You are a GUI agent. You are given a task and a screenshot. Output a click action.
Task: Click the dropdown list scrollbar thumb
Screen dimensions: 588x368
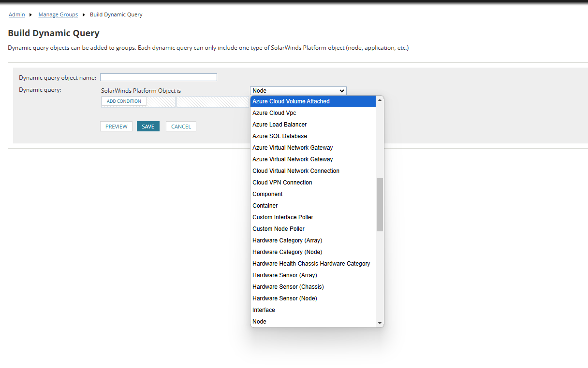tap(380, 205)
